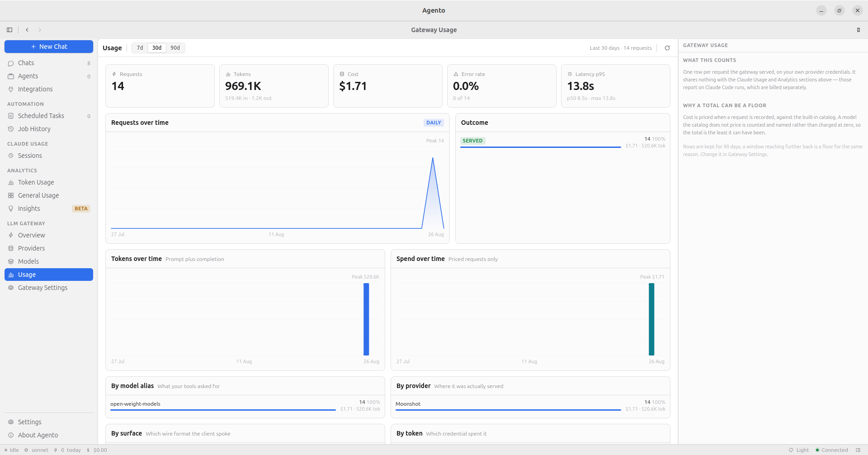Click the Moonshot provider progress bar

(508, 410)
